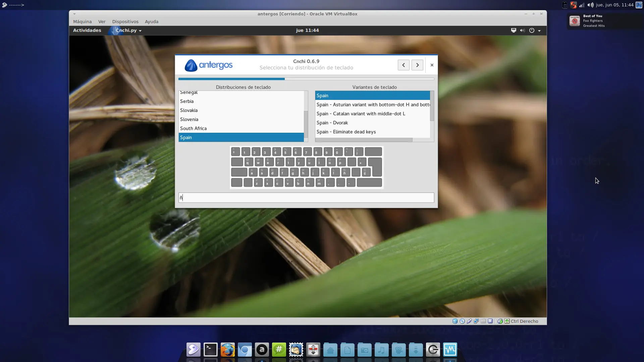Select Spain in the keyboard layouts list
644x362 pixels.
[241, 137]
